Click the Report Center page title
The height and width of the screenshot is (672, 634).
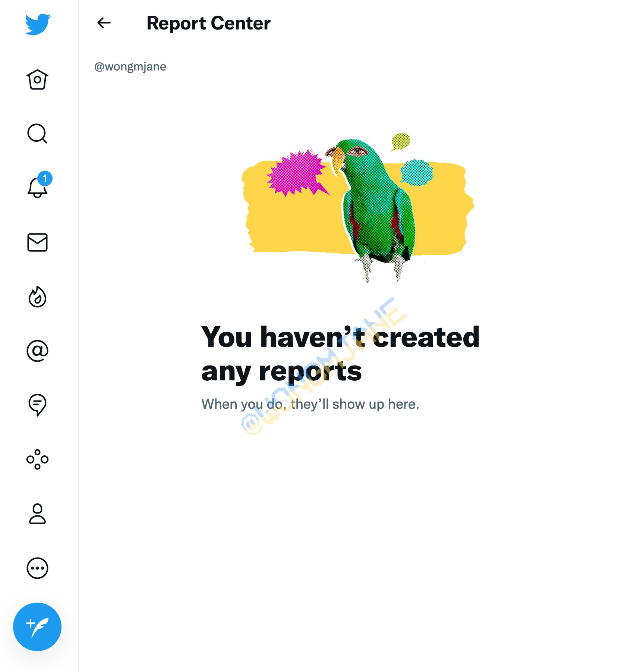tap(208, 23)
